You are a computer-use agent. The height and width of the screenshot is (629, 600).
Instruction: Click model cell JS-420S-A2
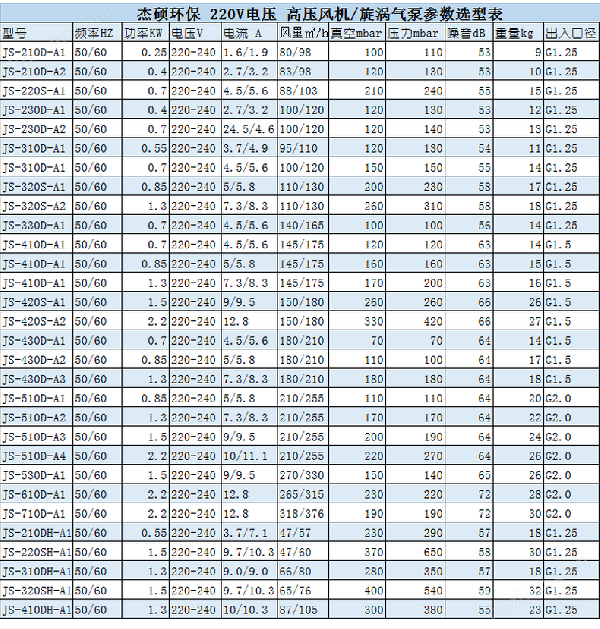click(x=34, y=322)
